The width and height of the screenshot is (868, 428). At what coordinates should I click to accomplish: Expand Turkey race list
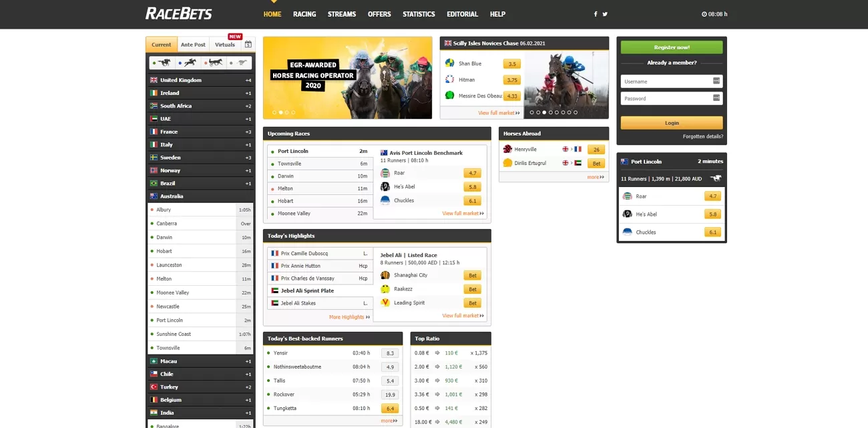point(200,387)
